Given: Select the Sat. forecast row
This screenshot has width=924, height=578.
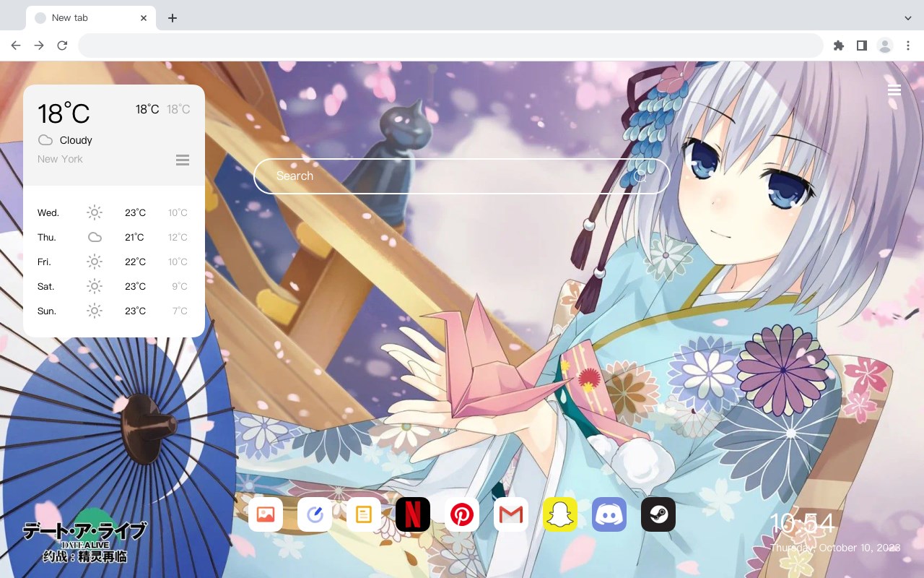Looking at the screenshot, I should click(x=114, y=286).
